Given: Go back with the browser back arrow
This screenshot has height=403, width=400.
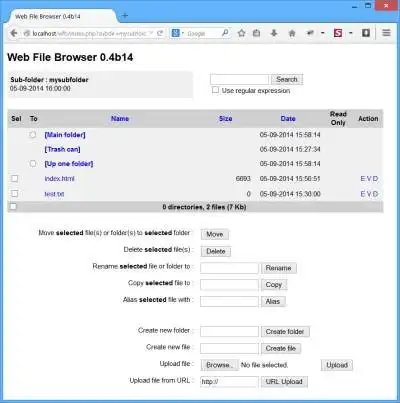Looking at the screenshot, I should 14,33.
